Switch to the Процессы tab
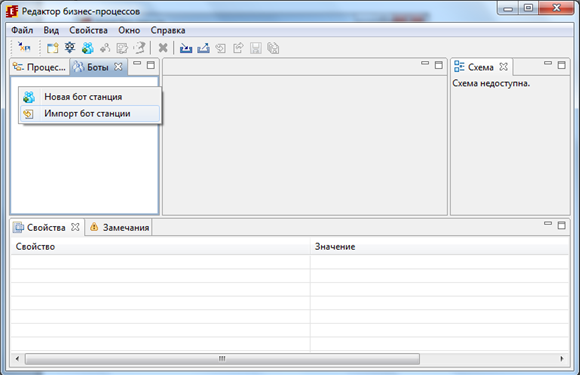 (x=40, y=67)
